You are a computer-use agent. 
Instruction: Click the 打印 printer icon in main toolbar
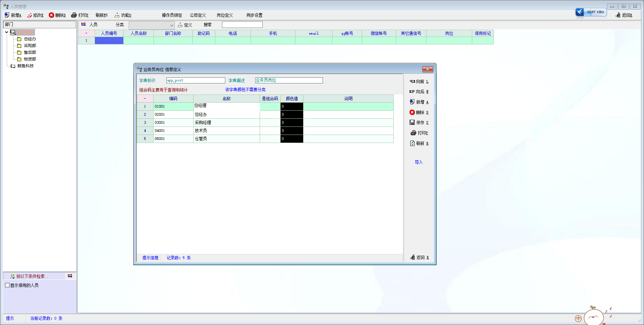tap(74, 15)
